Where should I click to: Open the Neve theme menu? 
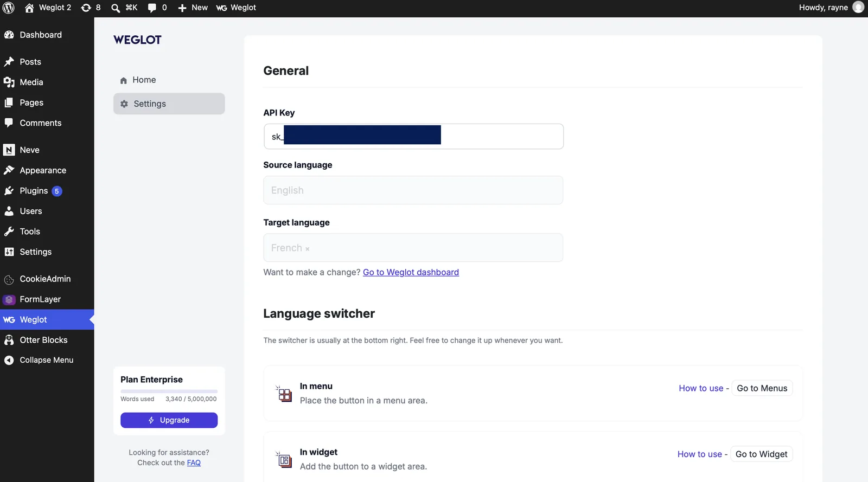(47, 150)
